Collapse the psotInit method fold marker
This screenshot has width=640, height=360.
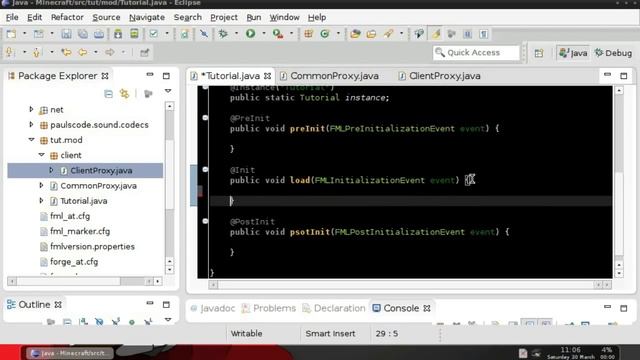[x=205, y=221]
